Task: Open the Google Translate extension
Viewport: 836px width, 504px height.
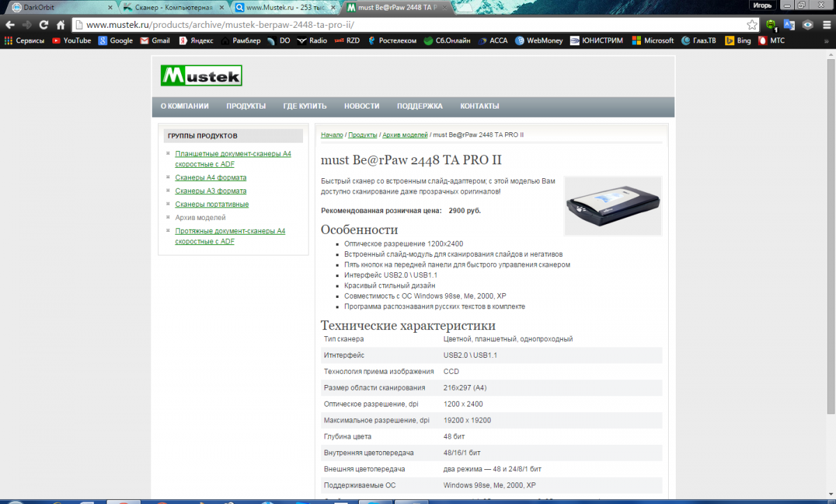Action: pyautogui.click(x=789, y=24)
